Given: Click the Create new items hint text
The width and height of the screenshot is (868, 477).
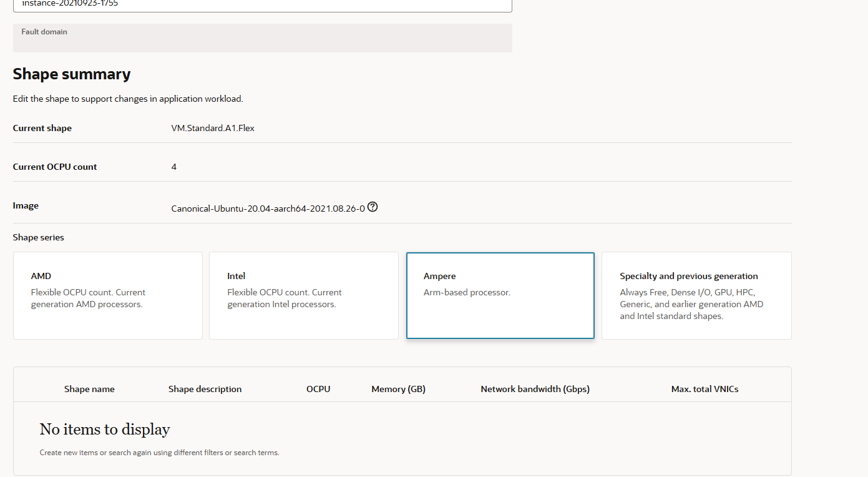Looking at the screenshot, I should 159,453.
